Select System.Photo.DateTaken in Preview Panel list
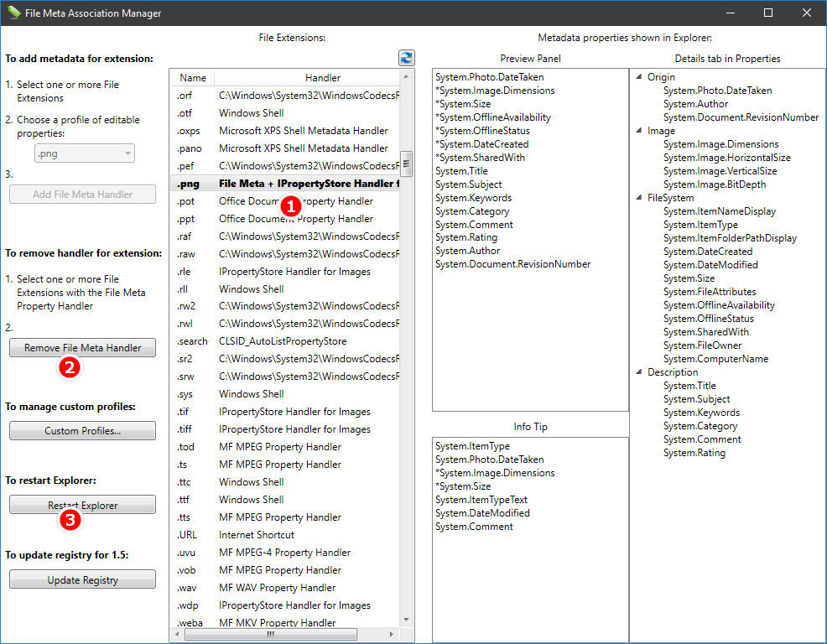This screenshot has height=644, width=827. (490, 77)
